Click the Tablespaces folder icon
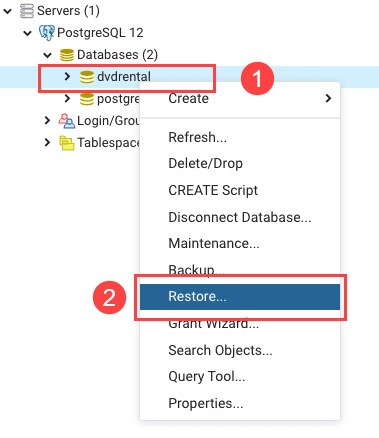Screen dimensions: 379x438 tap(67, 143)
